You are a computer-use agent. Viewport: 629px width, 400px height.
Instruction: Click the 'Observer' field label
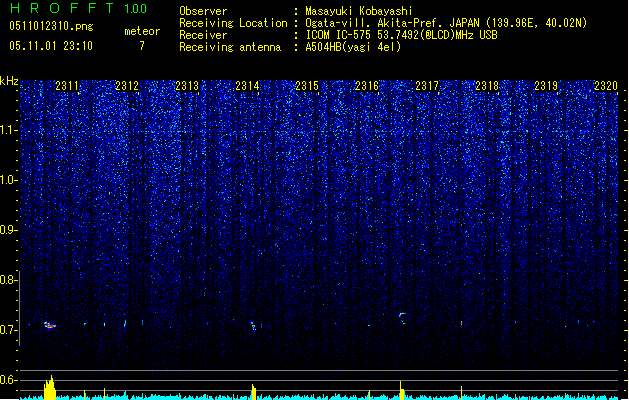(x=203, y=11)
